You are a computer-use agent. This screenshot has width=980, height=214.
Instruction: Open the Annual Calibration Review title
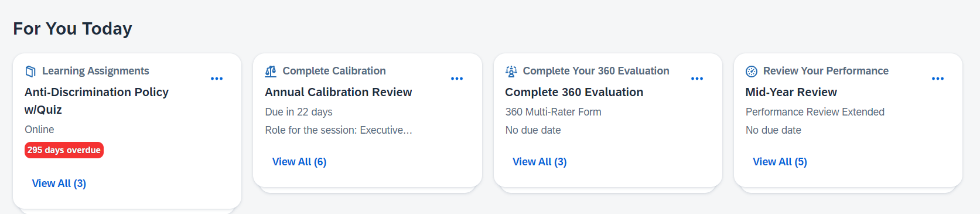pyautogui.click(x=339, y=92)
